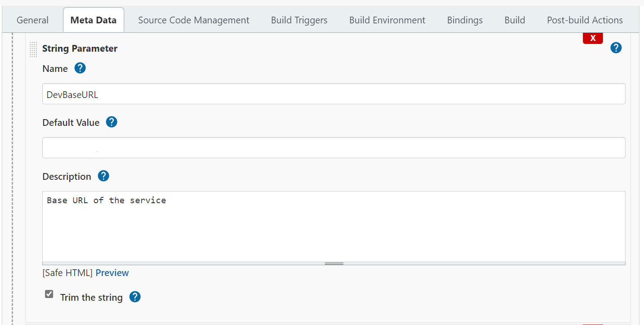The height and width of the screenshot is (325, 644).
Task: Open the Source Code Management tab
Action: tap(194, 20)
